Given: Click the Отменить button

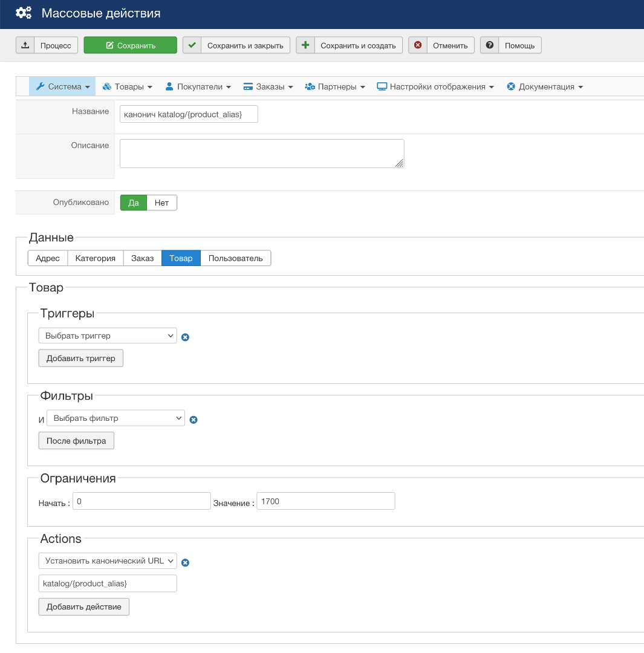Looking at the screenshot, I should pos(441,45).
